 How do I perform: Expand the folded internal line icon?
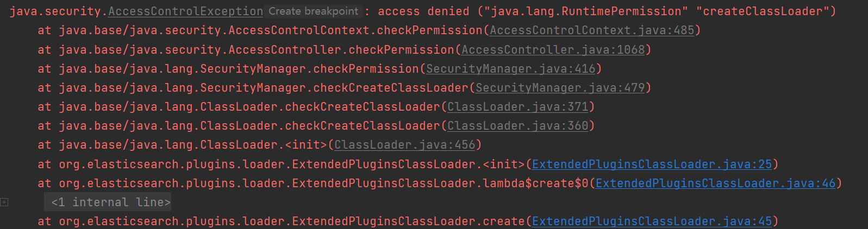pos(4,202)
